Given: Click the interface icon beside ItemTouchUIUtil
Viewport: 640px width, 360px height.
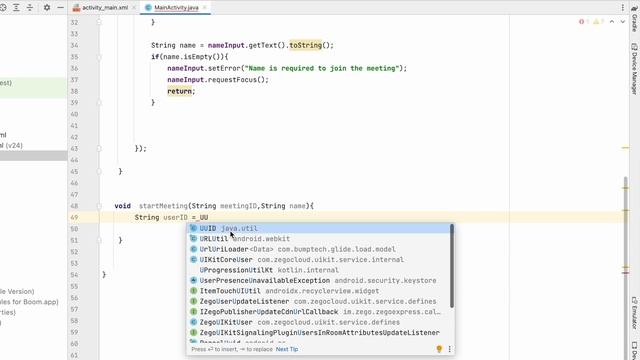Looking at the screenshot, I should [x=193, y=291].
